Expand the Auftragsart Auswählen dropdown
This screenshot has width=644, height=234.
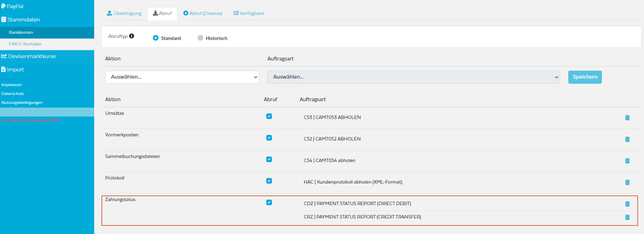413,77
